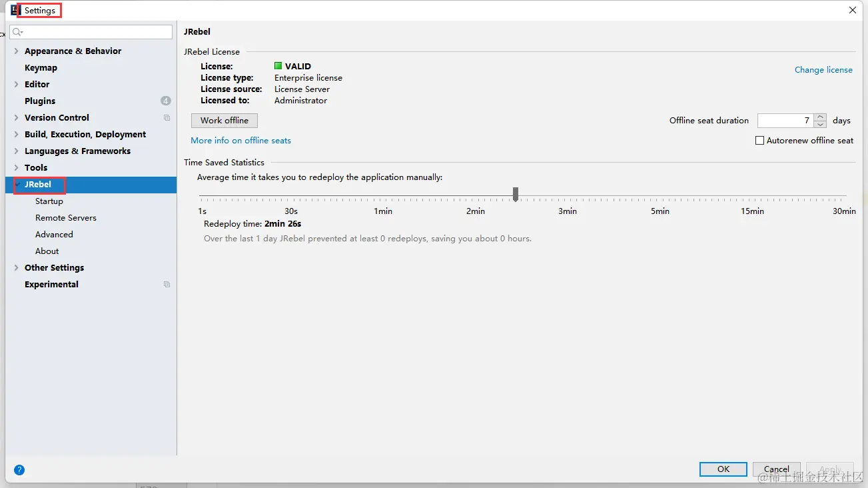Click the Version Control project-level icon
This screenshot has height=488, width=868.
coord(167,118)
